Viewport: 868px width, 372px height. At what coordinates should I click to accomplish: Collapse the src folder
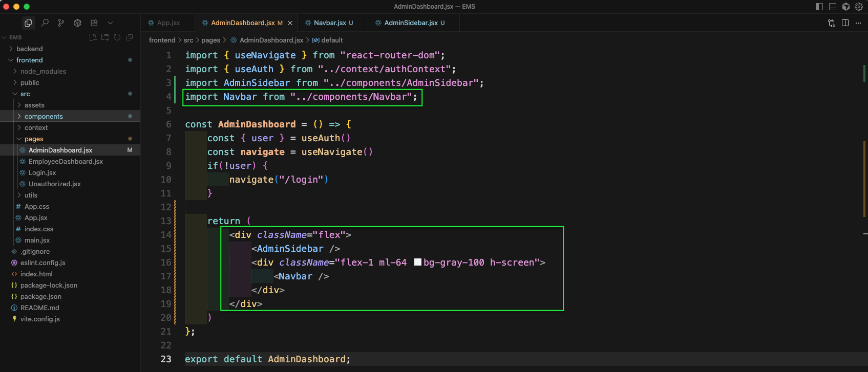pyautogui.click(x=25, y=94)
